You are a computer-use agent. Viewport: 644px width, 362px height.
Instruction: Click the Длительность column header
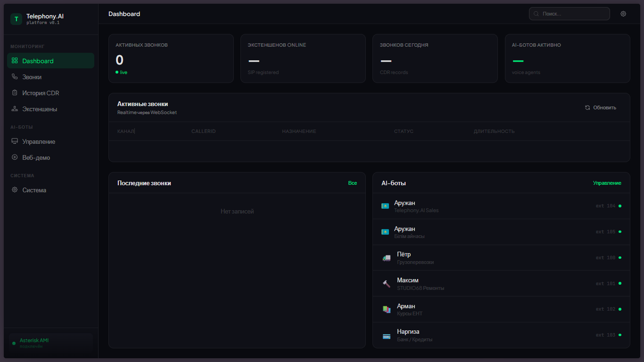point(494,131)
